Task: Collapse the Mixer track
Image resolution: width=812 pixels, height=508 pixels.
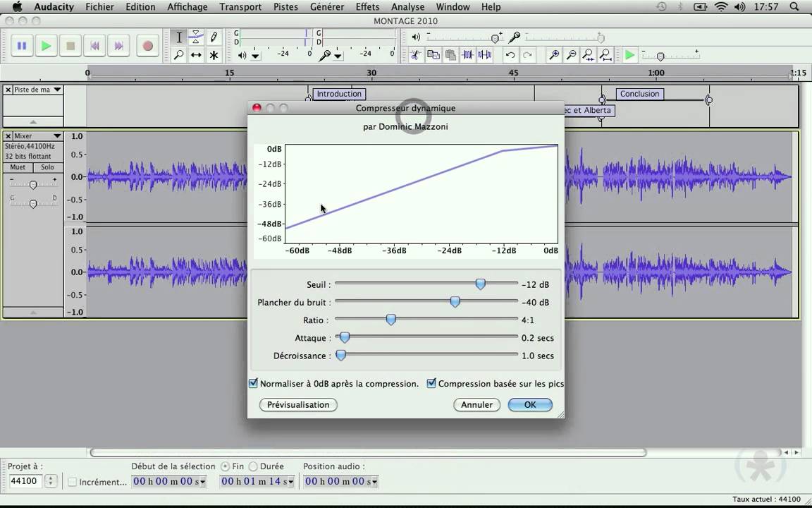Action: (x=33, y=313)
